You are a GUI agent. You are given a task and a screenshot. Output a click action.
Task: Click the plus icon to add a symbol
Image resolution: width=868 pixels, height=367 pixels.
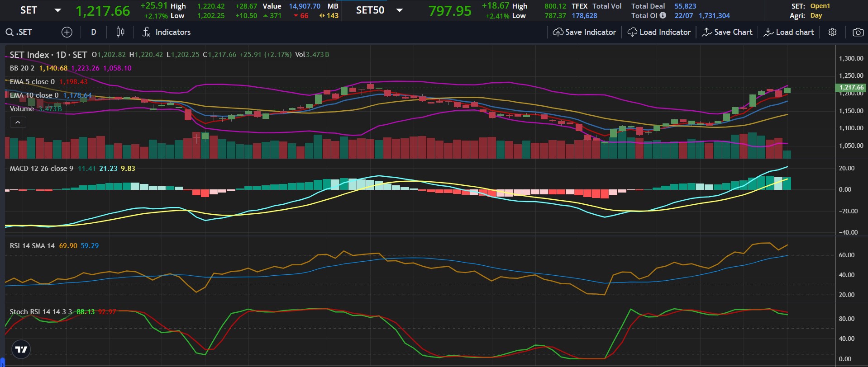(x=67, y=32)
